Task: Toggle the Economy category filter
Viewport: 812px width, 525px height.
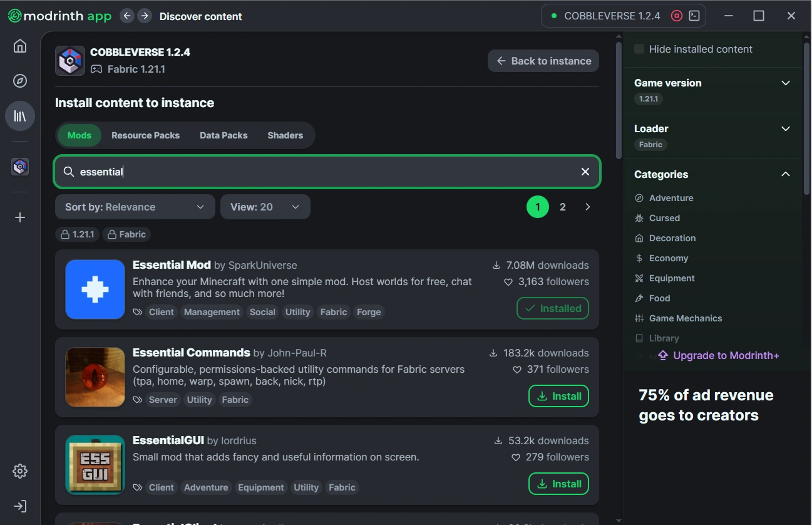Action: coord(668,258)
